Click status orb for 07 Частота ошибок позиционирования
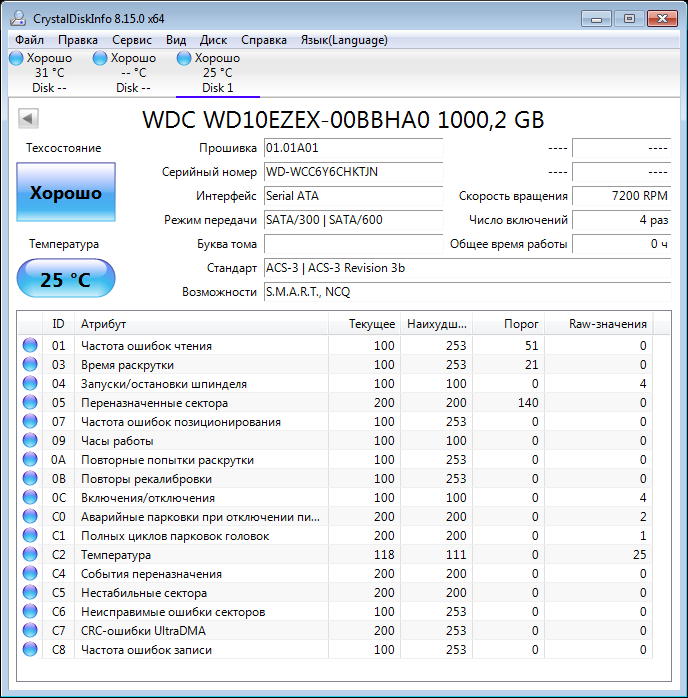This screenshot has height=698, width=688. point(30,422)
